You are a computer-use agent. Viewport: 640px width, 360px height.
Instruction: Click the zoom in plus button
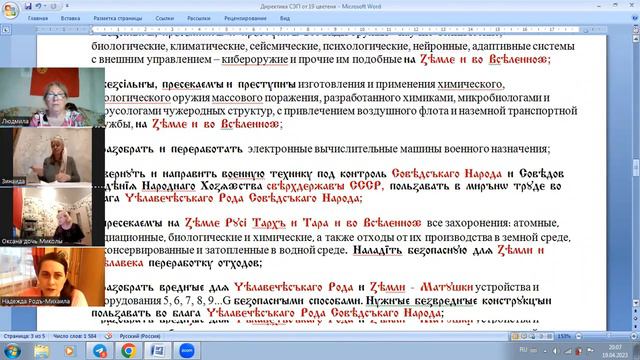point(634,336)
